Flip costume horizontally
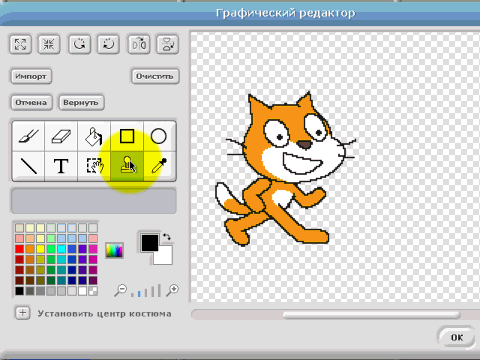Viewport: 480px width, 360px height. [x=139, y=44]
